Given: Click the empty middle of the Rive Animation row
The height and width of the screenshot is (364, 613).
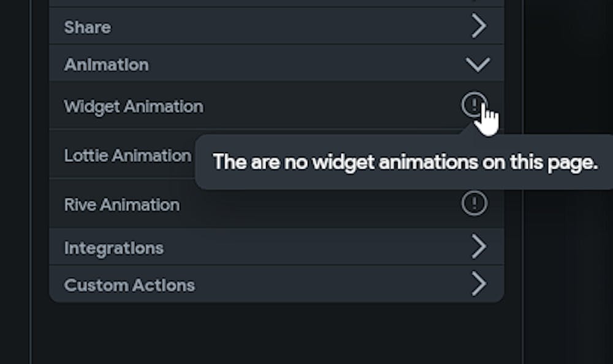Looking at the screenshot, I should pos(319,205).
